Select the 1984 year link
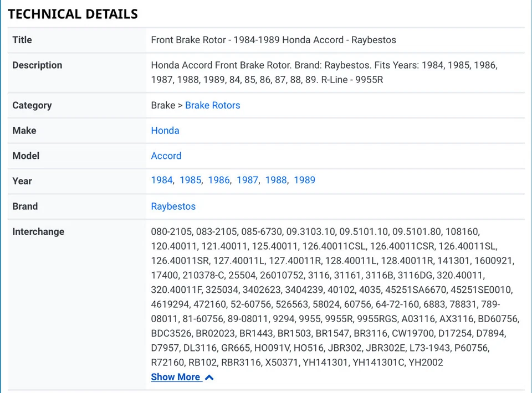The image size is (532, 393). 162,180
